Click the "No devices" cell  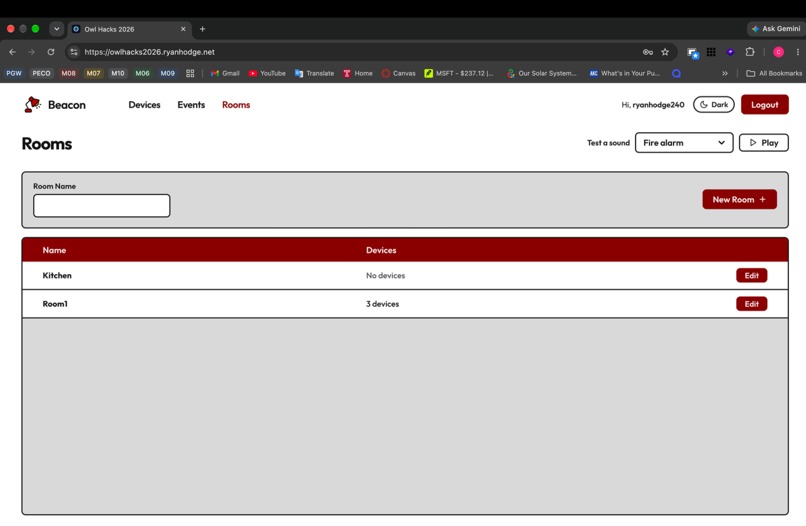tap(386, 276)
